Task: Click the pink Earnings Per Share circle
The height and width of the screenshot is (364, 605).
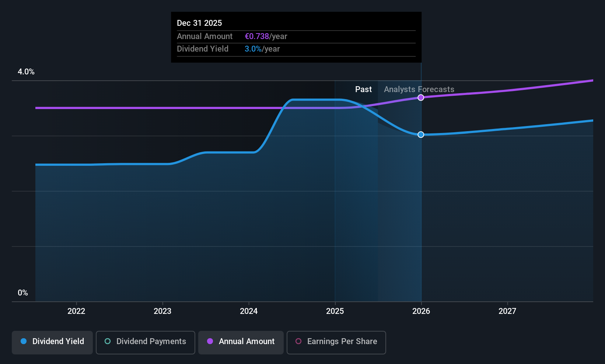Action: click(x=298, y=341)
